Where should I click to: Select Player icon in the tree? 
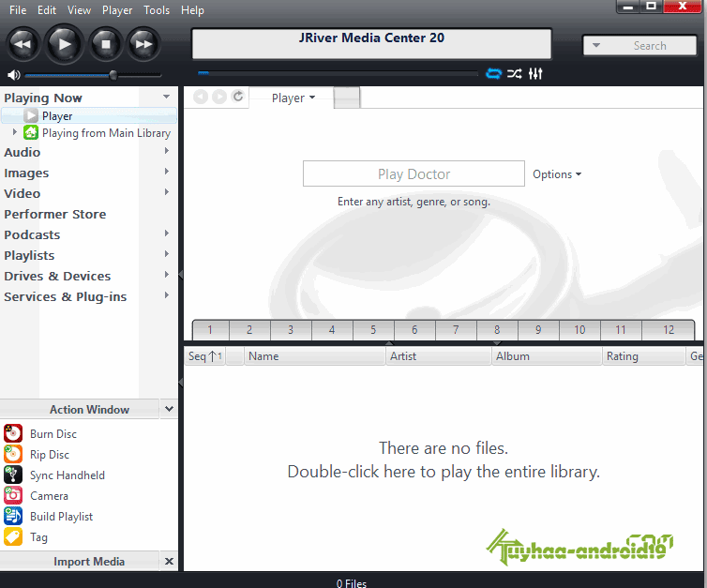tap(31, 116)
